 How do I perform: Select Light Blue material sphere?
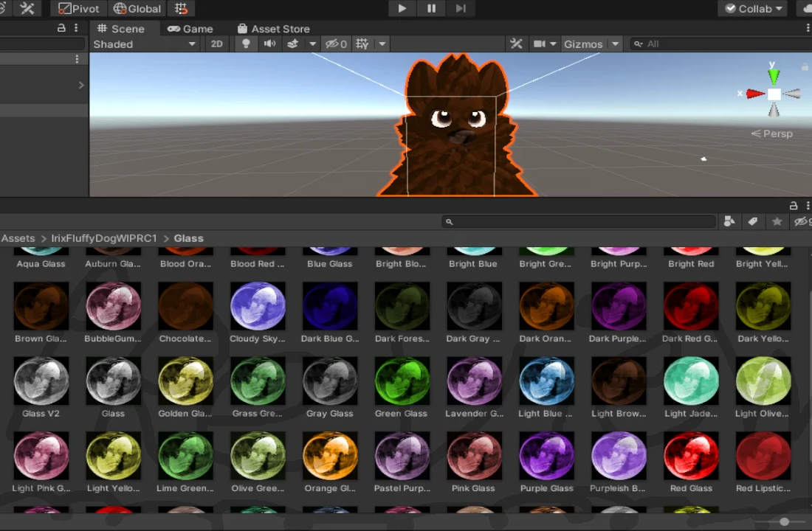click(x=547, y=381)
